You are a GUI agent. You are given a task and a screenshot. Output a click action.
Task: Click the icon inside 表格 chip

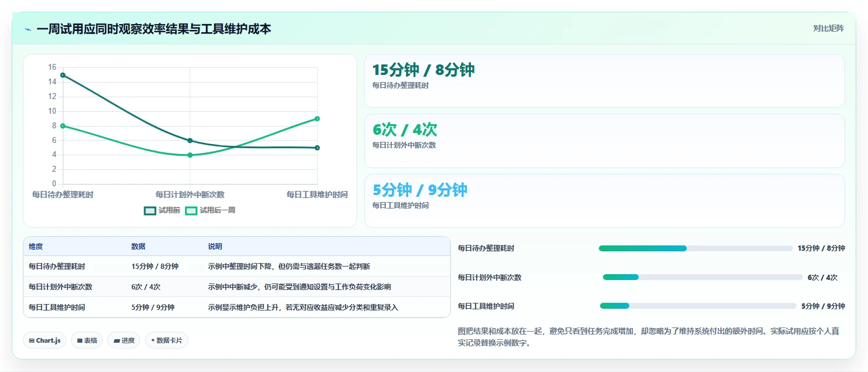pyautogui.click(x=80, y=341)
